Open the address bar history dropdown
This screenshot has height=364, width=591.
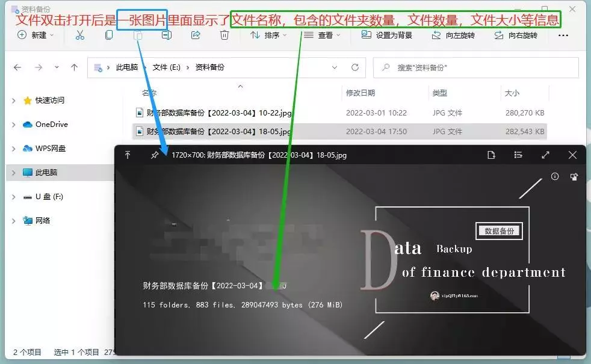[335, 67]
